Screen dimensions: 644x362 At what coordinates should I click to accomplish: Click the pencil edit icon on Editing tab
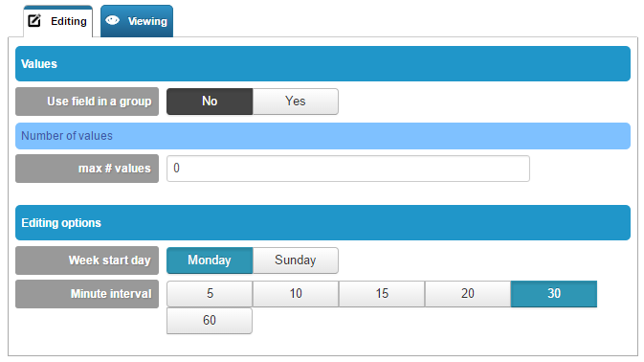click(34, 20)
